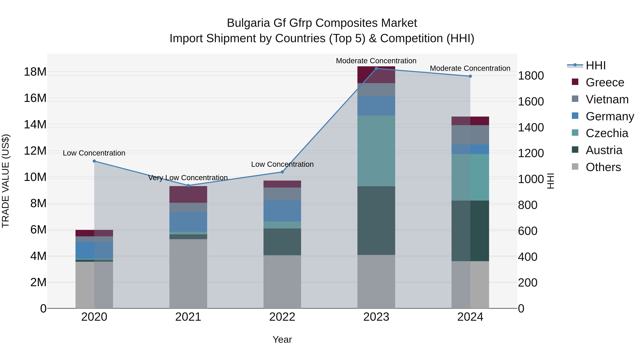
Task: Select the 2022 Germany bar segment
Action: click(x=282, y=211)
